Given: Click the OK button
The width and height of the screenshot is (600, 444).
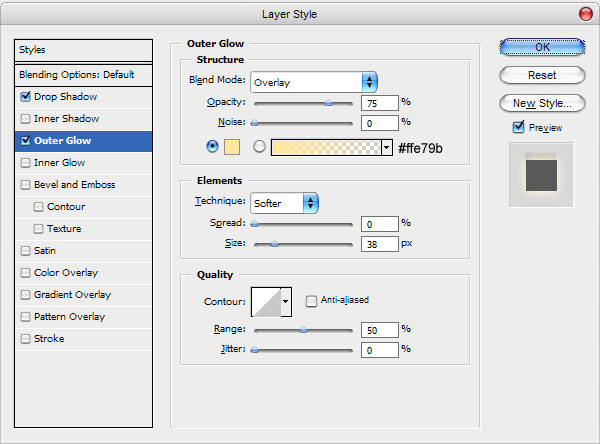Looking at the screenshot, I should point(542,47).
